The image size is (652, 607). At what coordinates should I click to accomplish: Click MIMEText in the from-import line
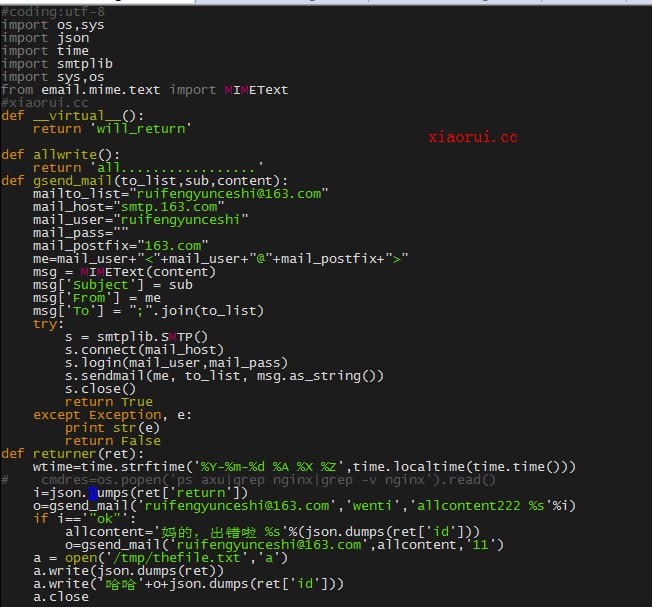[255, 89]
